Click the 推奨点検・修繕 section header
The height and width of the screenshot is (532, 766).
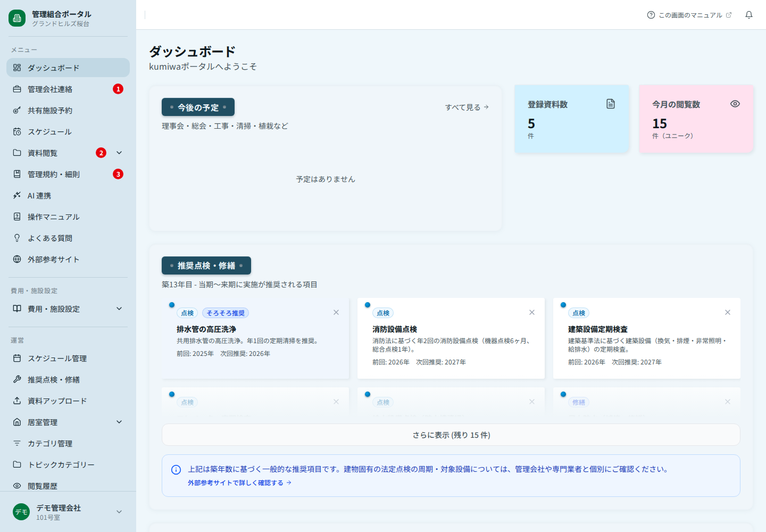[x=206, y=265]
